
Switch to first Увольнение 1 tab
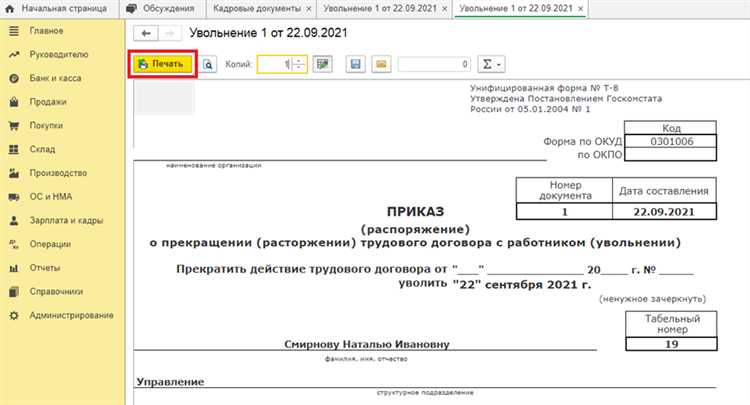point(380,9)
